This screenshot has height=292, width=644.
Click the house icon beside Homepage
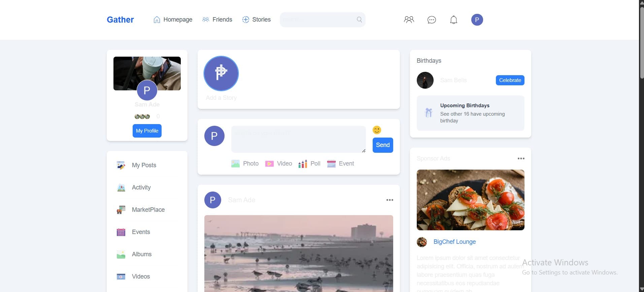click(157, 20)
